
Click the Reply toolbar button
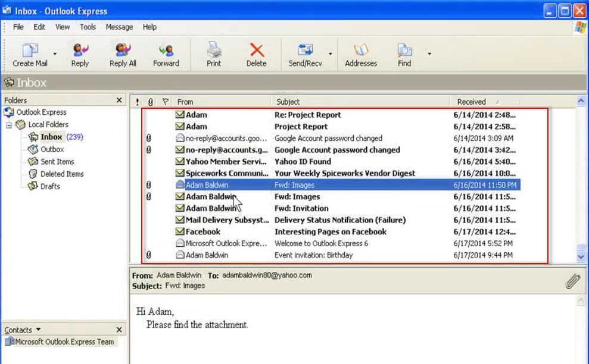coord(80,54)
